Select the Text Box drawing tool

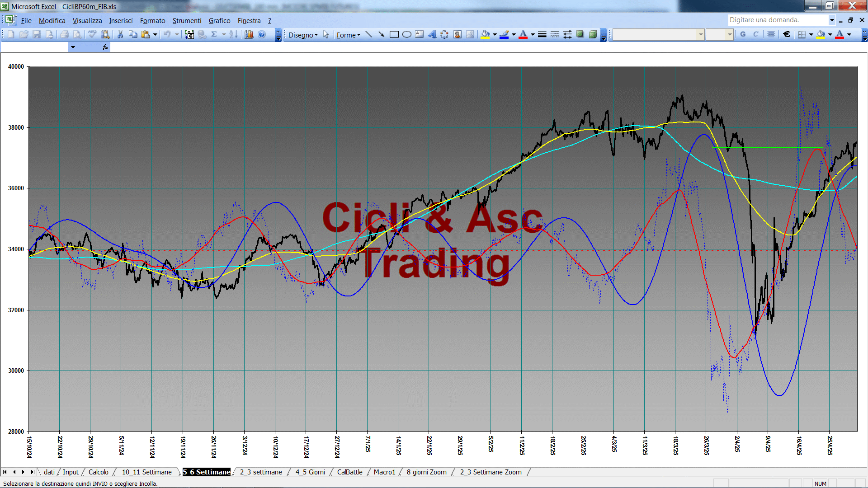click(419, 34)
